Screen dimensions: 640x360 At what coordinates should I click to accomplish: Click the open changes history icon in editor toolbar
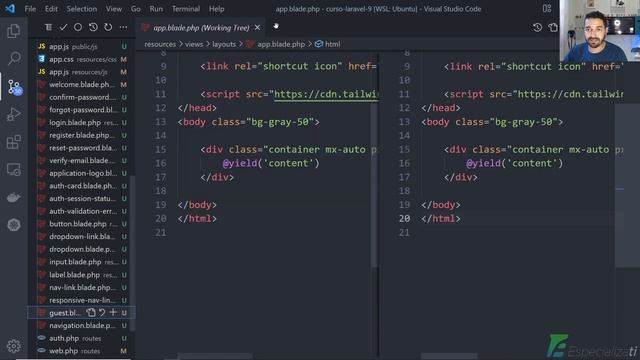537,27
